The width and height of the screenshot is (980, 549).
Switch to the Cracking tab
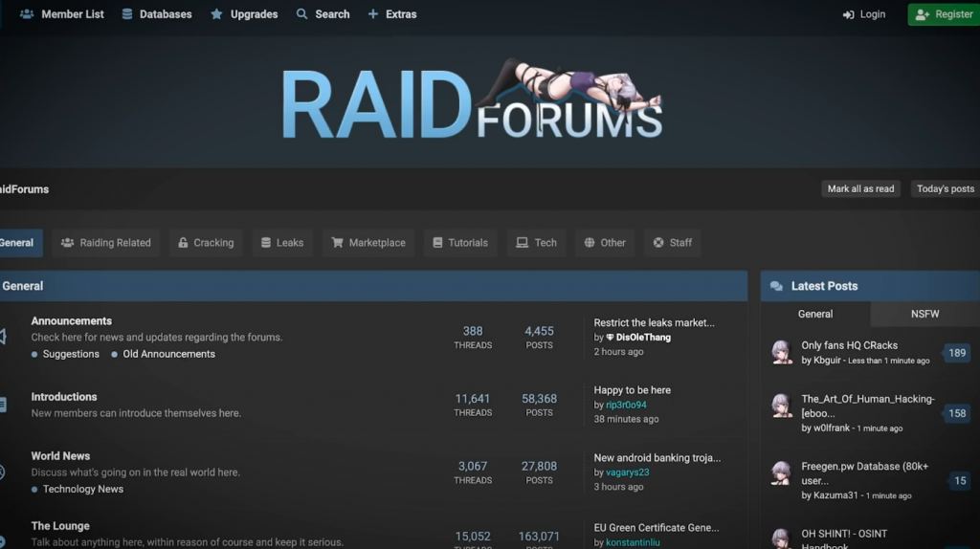click(206, 242)
